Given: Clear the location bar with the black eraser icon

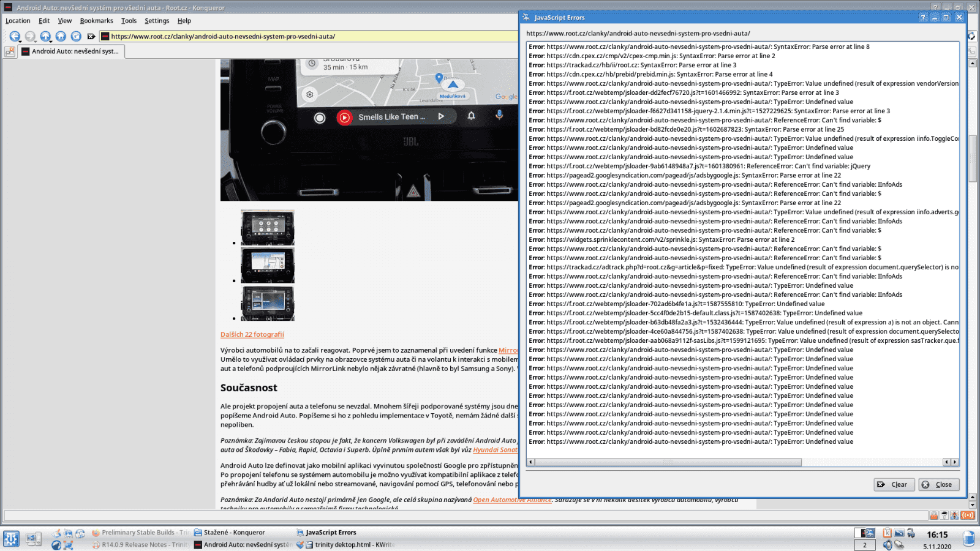Looking at the screenshot, I should 91,36.
